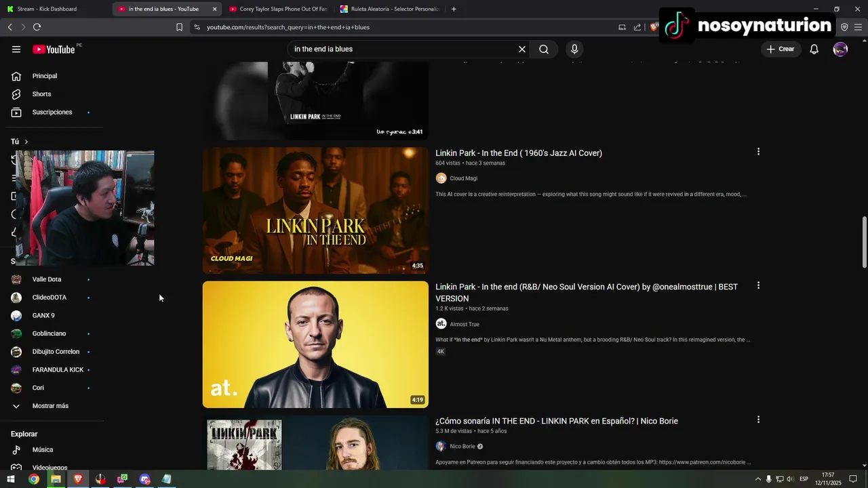Screen dimensions: 868x488
Task: Open the notifications bell
Action: pyautogui.click(x=814, y=49)
